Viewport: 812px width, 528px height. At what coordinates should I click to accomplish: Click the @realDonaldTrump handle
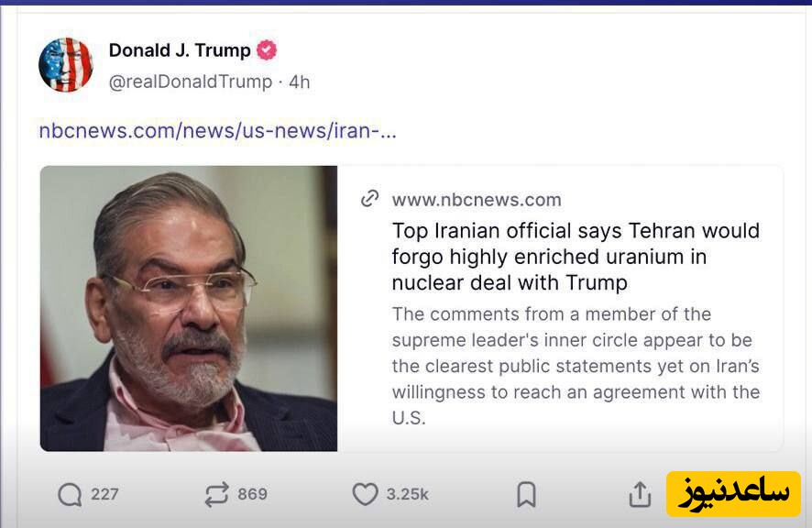tap(191, 82)
